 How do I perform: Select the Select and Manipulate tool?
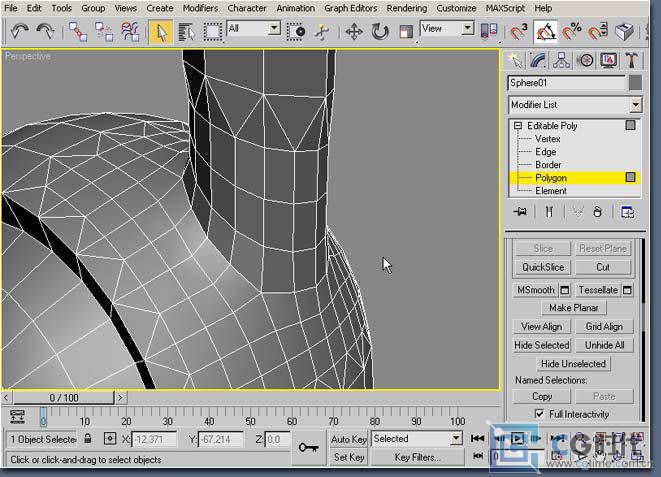tap(322, 32)
